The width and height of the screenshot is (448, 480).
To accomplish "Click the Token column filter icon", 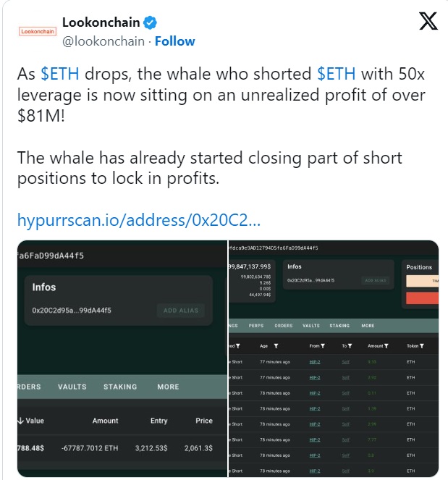I will (x=422, y=346).
